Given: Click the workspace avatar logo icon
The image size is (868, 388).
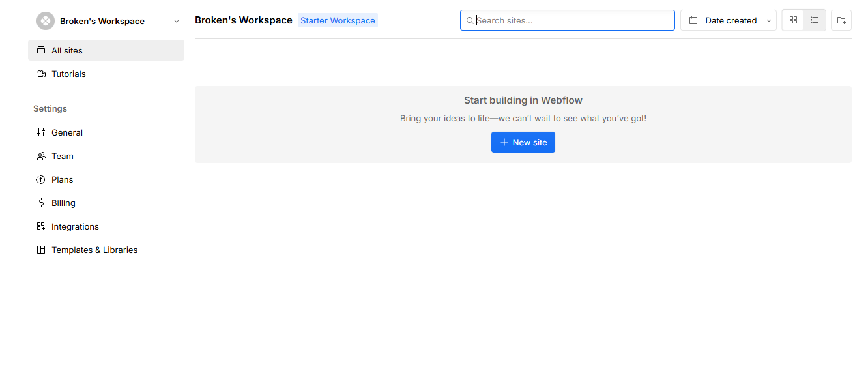Looking at the screenshot, I should (x=46, y=21).
